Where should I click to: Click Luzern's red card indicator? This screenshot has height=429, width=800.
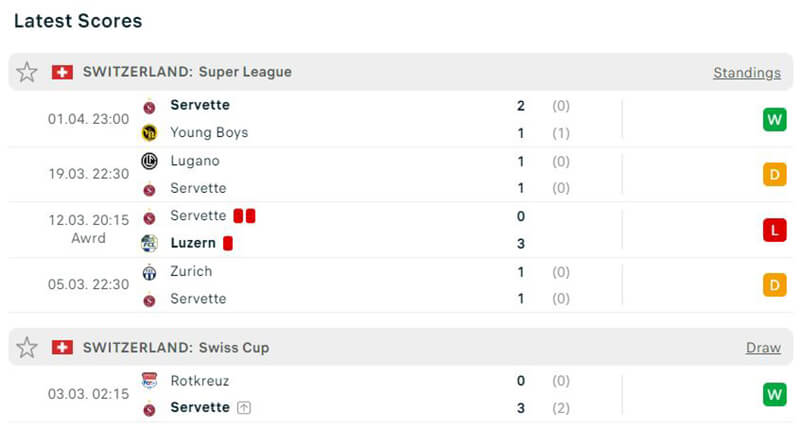tap(228, 243)
